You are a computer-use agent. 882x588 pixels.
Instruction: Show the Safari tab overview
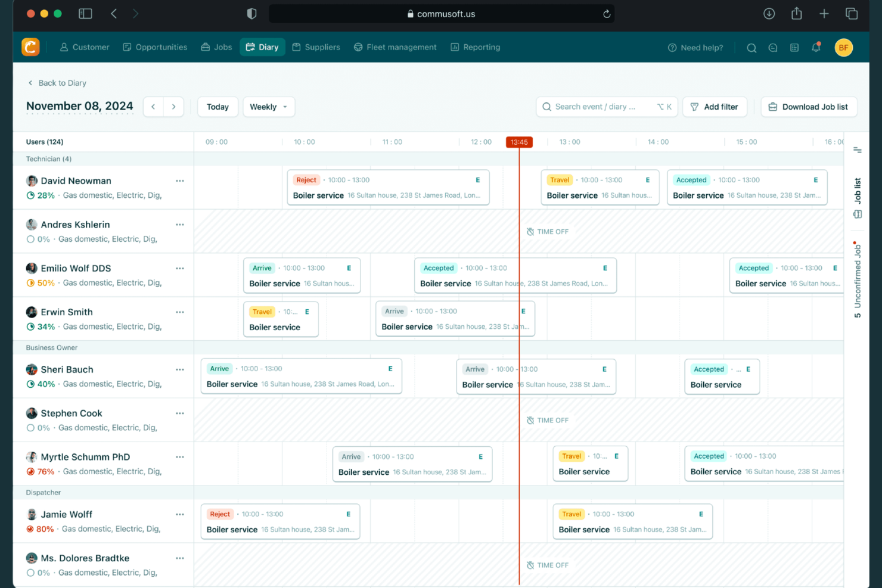[852, 14]
